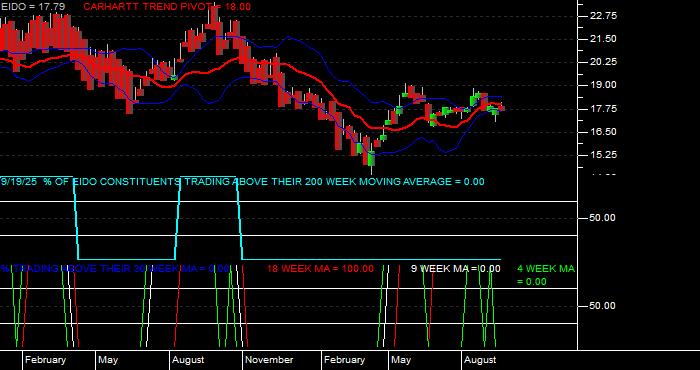
Task: Click the second February time axis label
Action: 344,360
